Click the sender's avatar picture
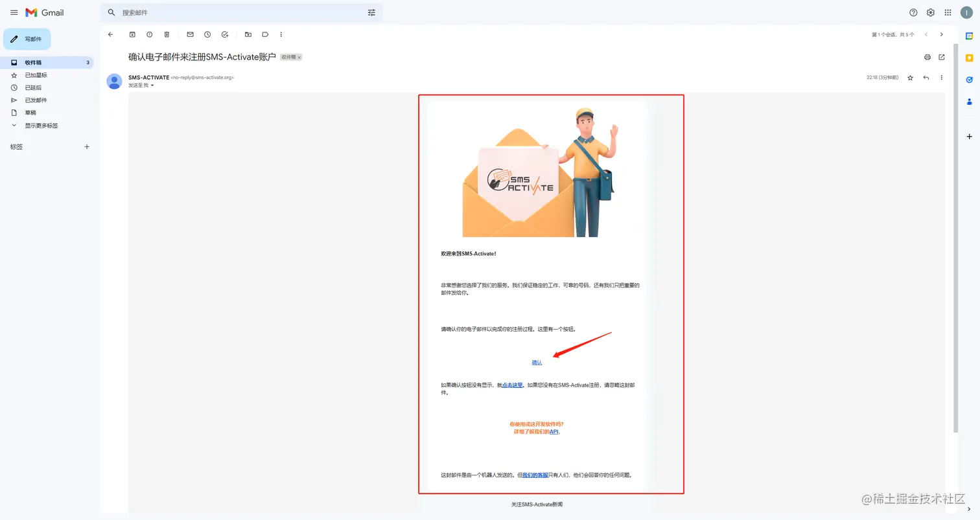 114,82
